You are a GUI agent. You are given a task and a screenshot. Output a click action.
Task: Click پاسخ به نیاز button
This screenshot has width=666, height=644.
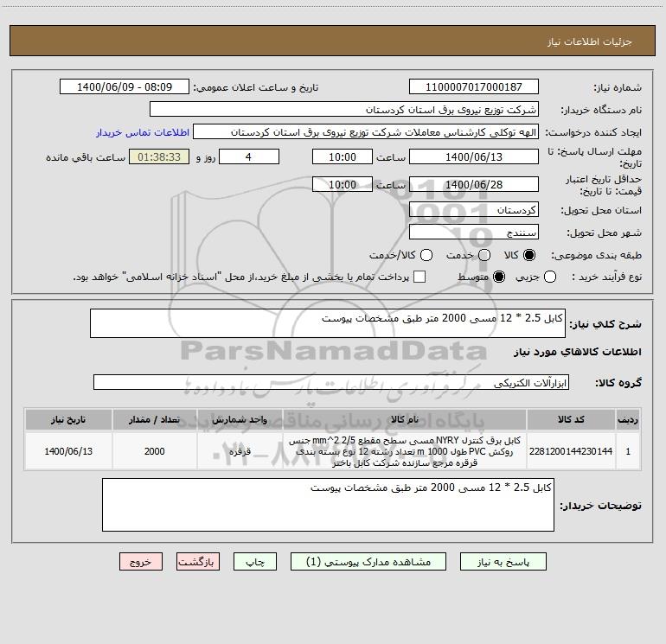point(503,562)
